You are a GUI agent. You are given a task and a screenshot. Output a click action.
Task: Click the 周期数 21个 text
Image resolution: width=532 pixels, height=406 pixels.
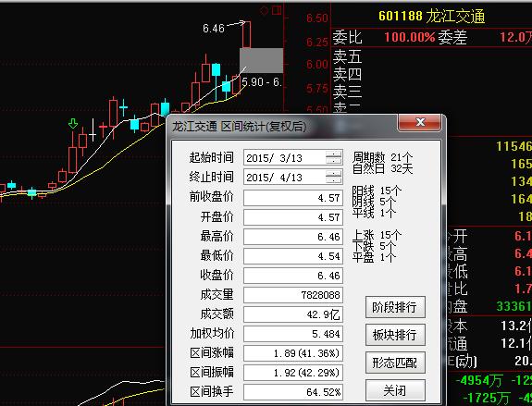(383, 157)
